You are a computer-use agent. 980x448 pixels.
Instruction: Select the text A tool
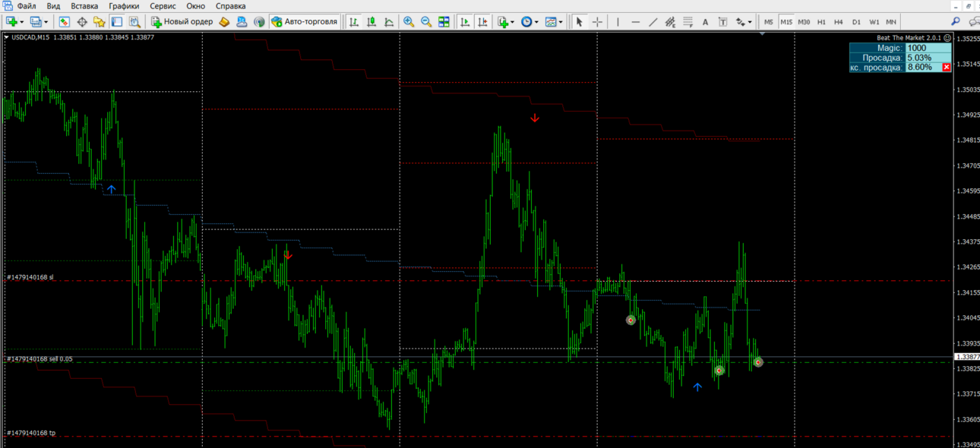click(705, 22)
